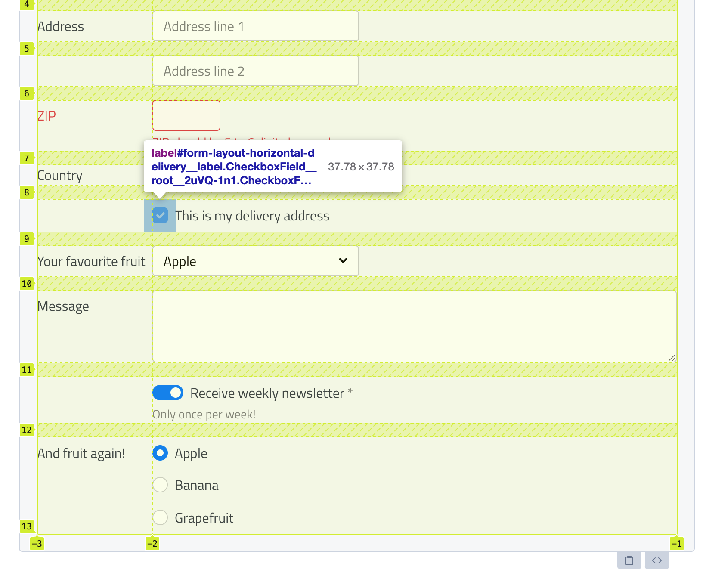Click into the ZIP input field
The width and height of the screenshot is (706, 588).
coord(186,115)
